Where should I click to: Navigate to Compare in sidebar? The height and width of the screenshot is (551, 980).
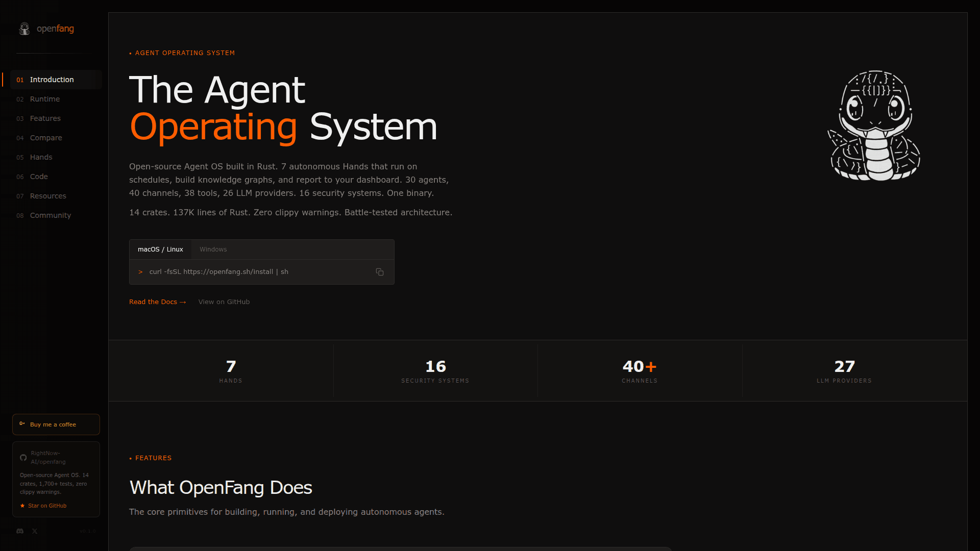click(x=46, y=138)
